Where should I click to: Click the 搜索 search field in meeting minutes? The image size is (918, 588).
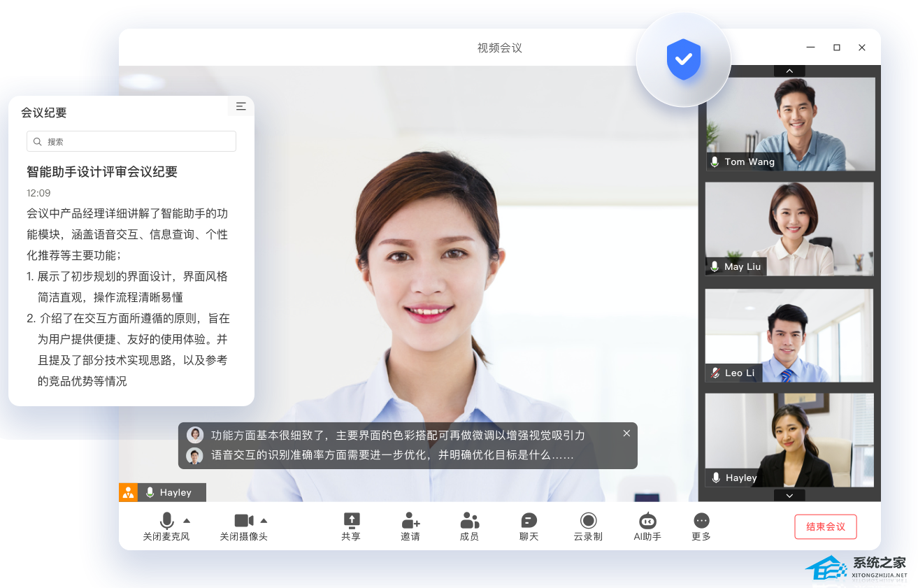(x=131, y=141)
